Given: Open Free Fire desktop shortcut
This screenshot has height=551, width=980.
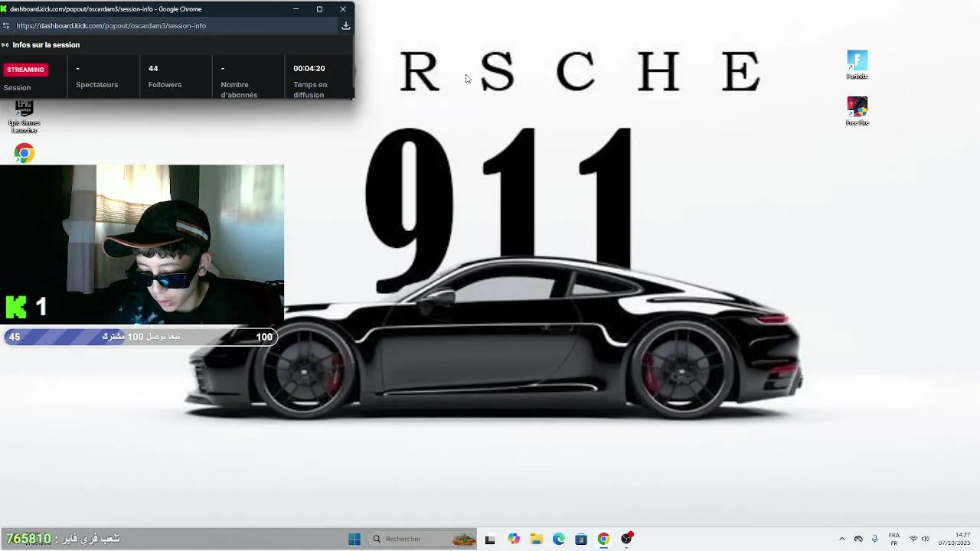Looking at the screenshot, I should (857, 111).
